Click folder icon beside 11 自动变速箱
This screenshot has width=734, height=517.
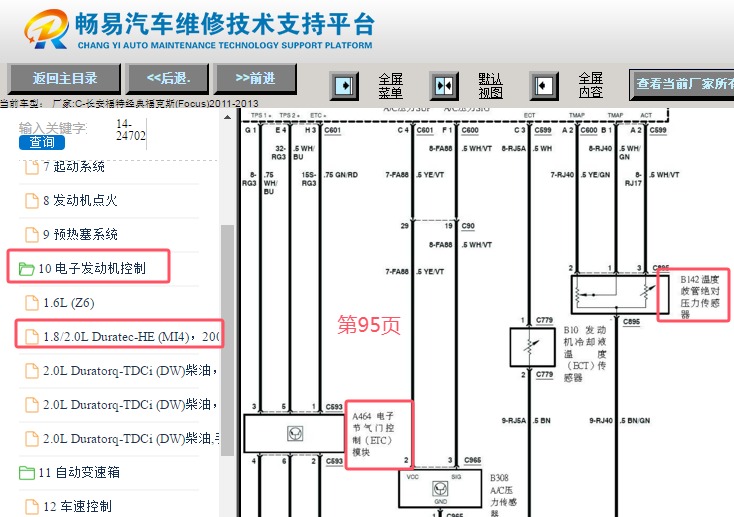point(26,473)
